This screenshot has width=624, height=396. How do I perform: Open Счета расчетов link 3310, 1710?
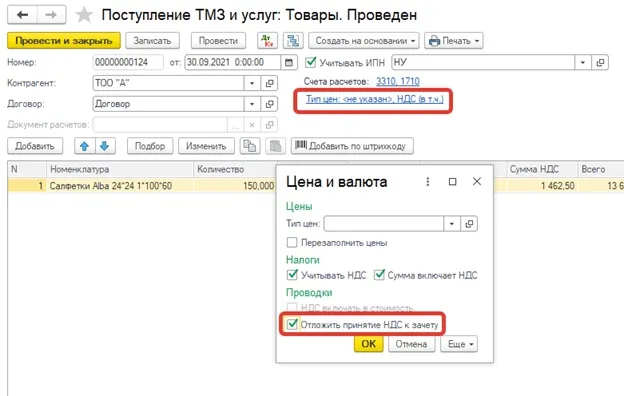tap(398, 81)
